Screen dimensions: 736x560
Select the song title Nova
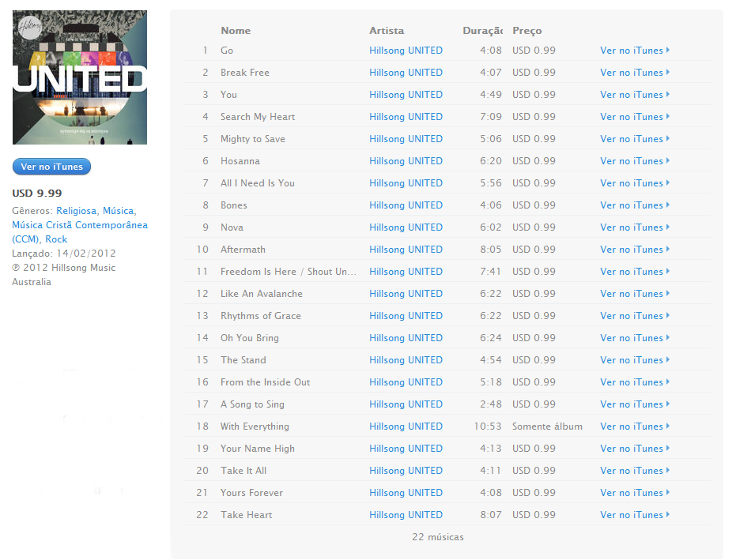pyautogui.click(x=232, y=227)
